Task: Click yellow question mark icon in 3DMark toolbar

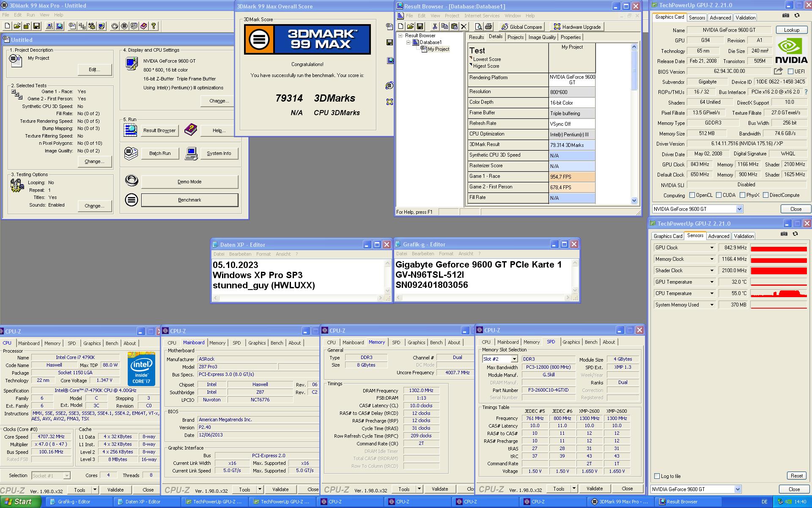Action: [x=154, y=26]
